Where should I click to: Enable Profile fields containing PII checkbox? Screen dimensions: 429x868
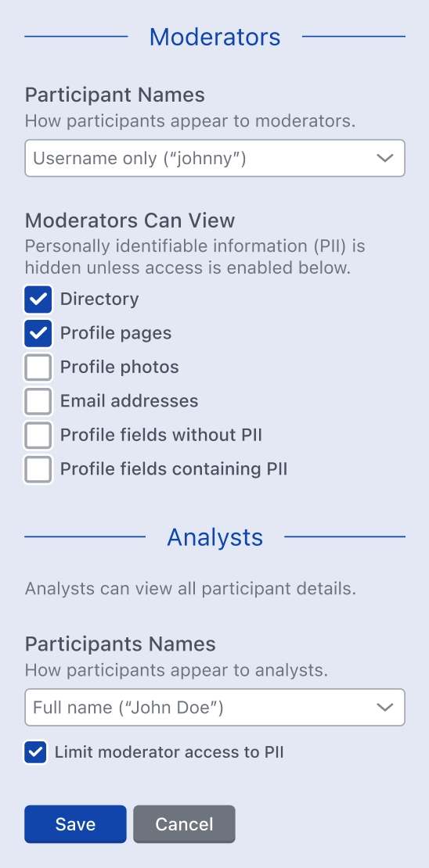(38, 469)
